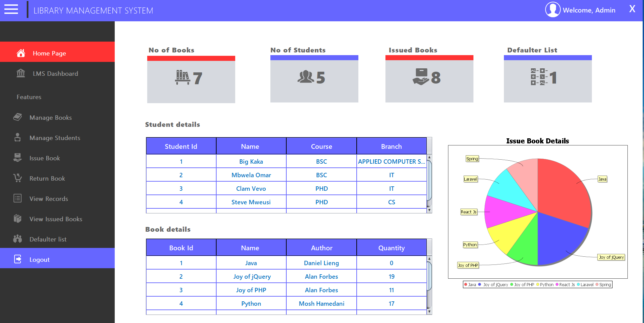The height and width of the screenshot is (323, 644).
Task: Open the hamburger menu icon
Action: (11, 9)
